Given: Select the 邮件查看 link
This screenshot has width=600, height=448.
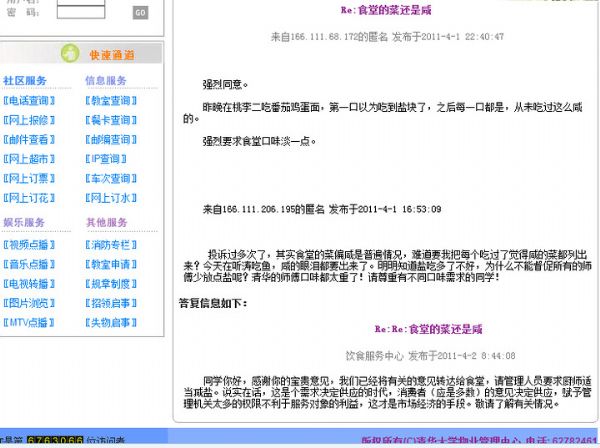Looking at the screenshot, I should [28, 140].
